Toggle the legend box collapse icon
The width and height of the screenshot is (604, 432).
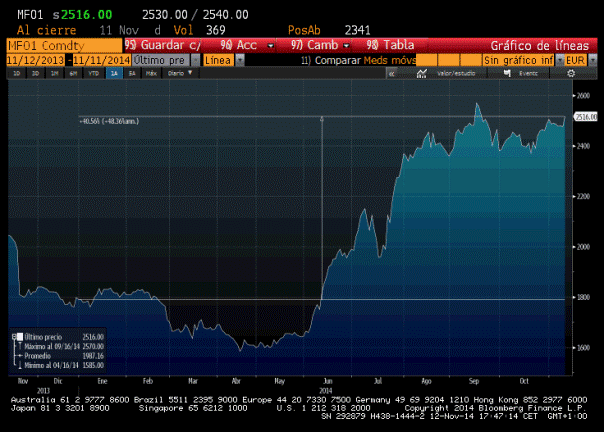[14, 337]
